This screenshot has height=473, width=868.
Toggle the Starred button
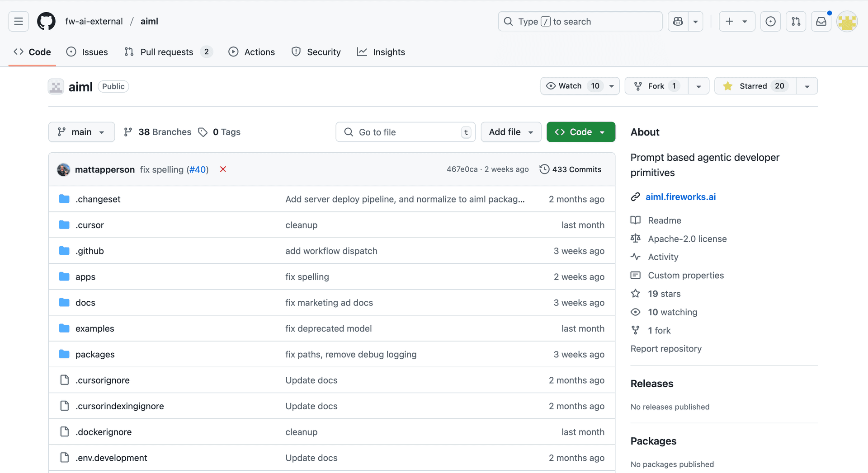(x=755, y=86)
